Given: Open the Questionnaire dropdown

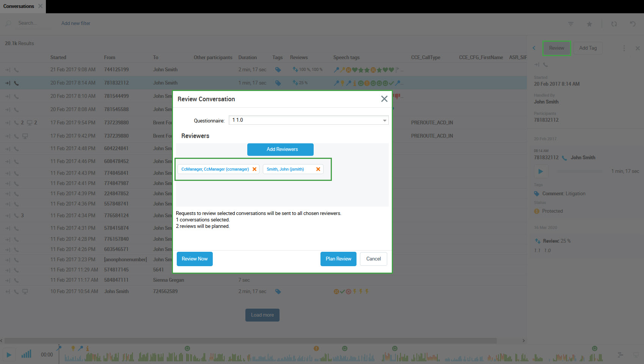Looking at the screenshot, I should click(385, 120).
